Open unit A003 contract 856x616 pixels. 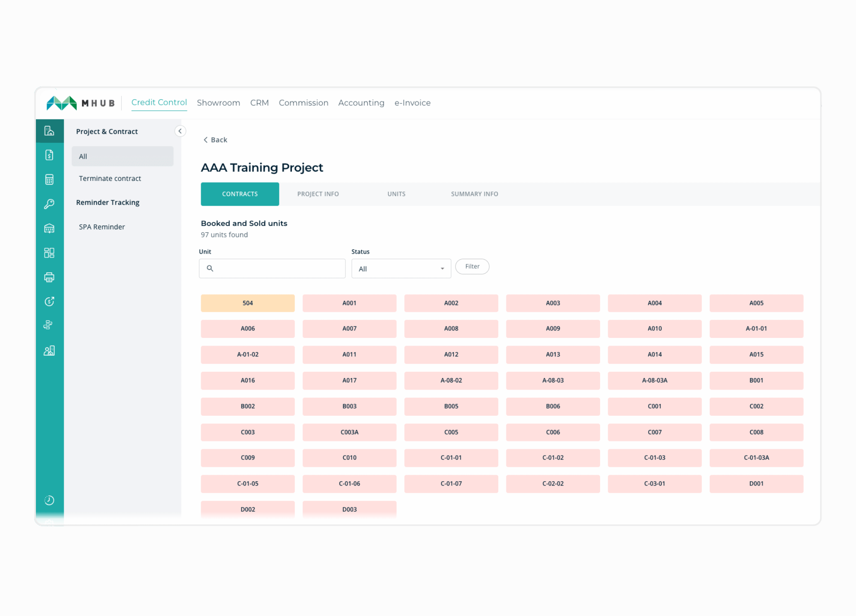pos(553,303)
